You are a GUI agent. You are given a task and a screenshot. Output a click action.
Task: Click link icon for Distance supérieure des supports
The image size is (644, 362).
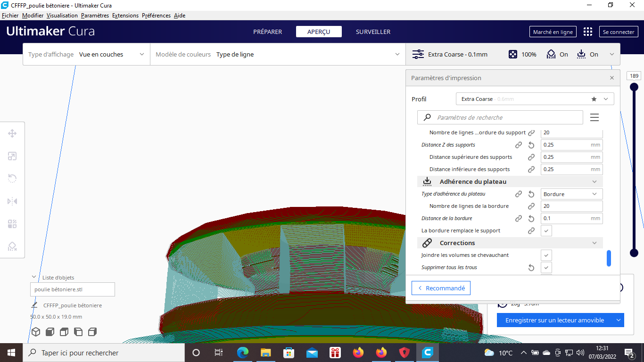coord(531,157)
